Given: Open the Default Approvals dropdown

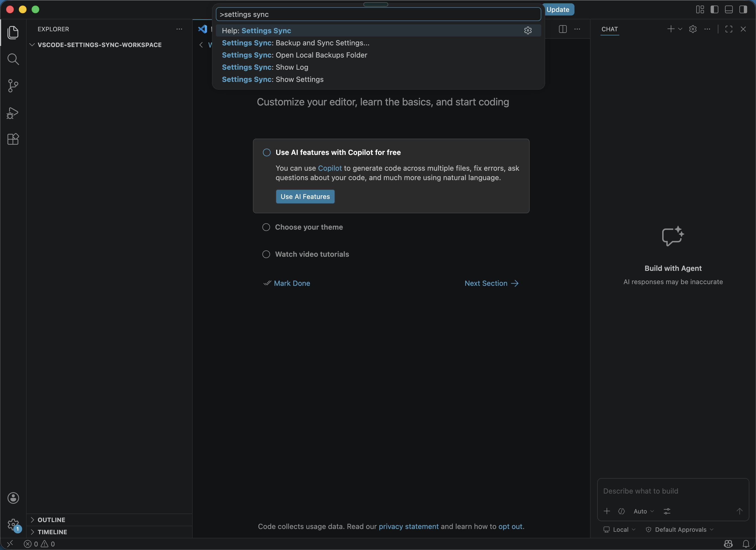Looking at the screenshot, I should 680,530.
